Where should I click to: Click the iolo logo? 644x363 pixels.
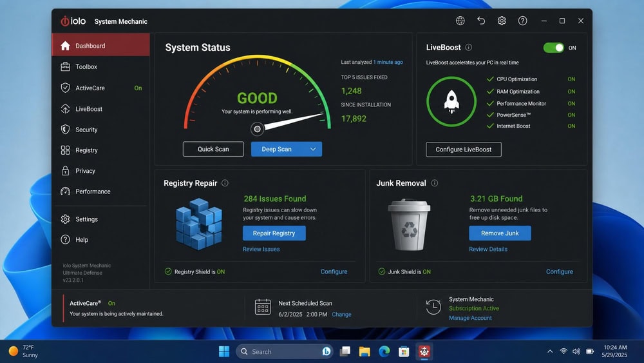pos(73,21)
